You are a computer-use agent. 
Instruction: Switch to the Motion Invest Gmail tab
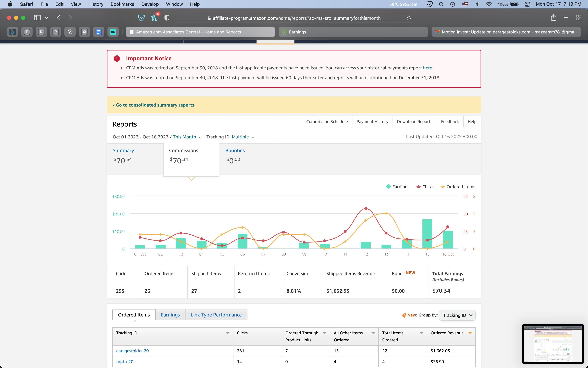(x=506, y=32)
